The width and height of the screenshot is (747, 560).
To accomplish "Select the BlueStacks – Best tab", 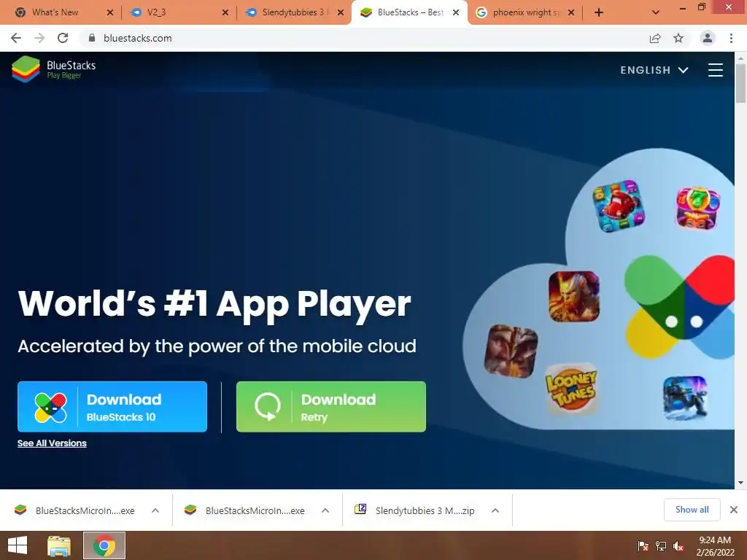I will tap(409, 12).
